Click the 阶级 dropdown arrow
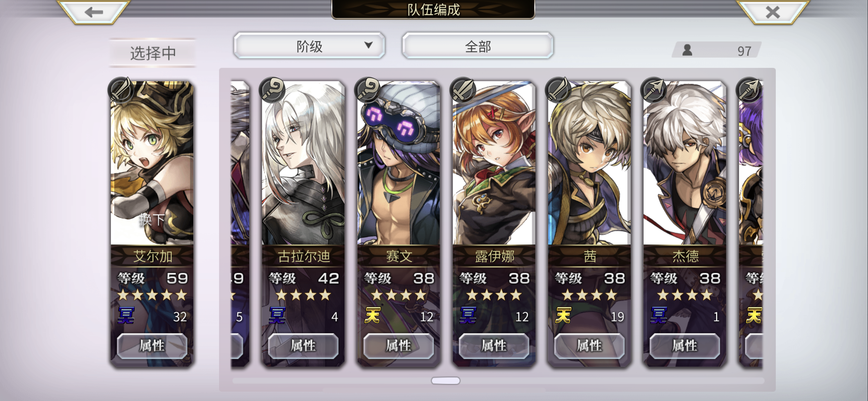The image size is (868, 401). pyautogui.click(x=368, y=45)
